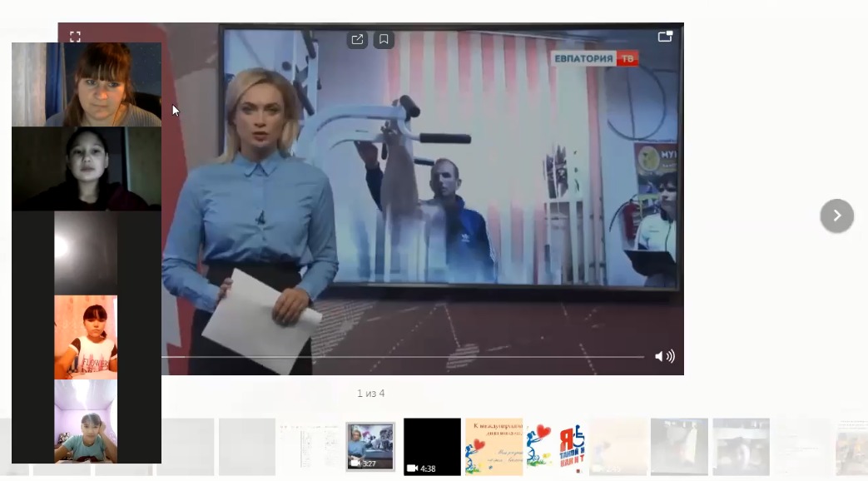Viewport: 868px width, 481px height.
Task: Select the 3:27 video thumbnail
Action: tap(370, 447)
